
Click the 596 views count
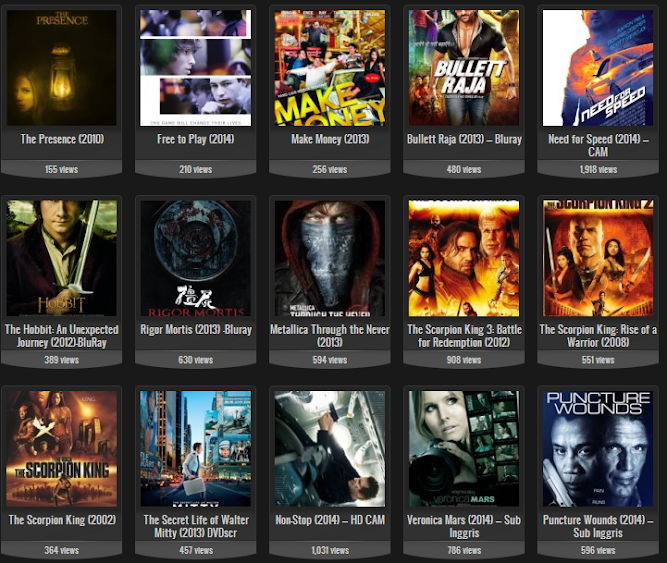[598, 550]
